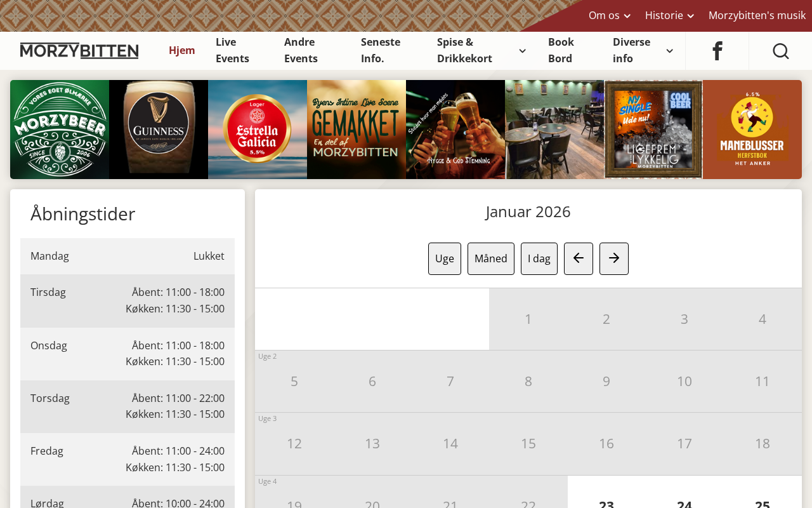The image size is (812, 508).
Task: Jump to today with I dag button
Action: coord(539,258)
